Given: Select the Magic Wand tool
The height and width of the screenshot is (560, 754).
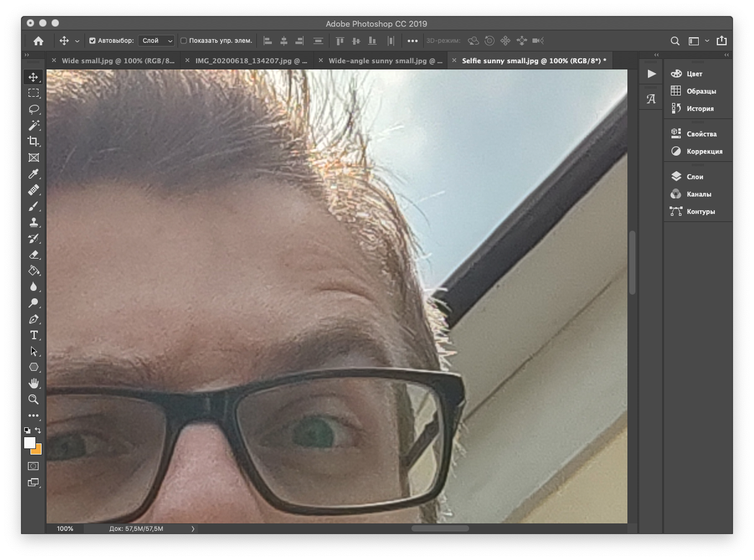Looking at the screenshot, I should tap(34, 125).
